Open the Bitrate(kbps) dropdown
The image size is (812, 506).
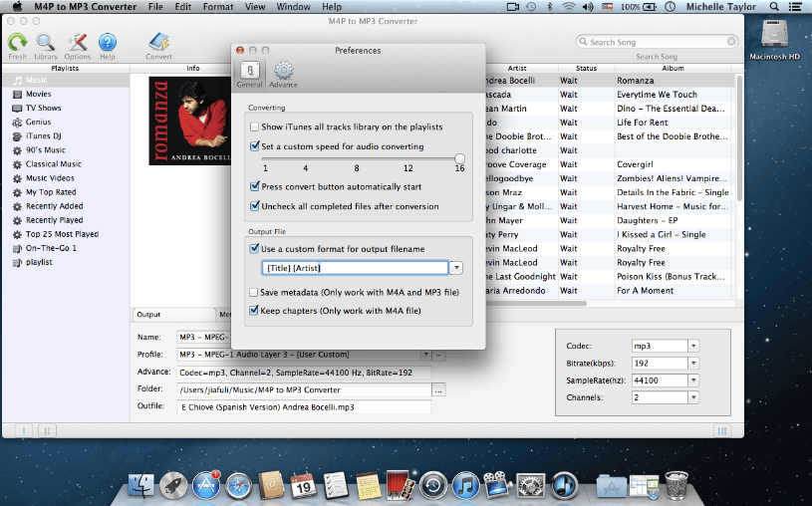pos(693,363)
